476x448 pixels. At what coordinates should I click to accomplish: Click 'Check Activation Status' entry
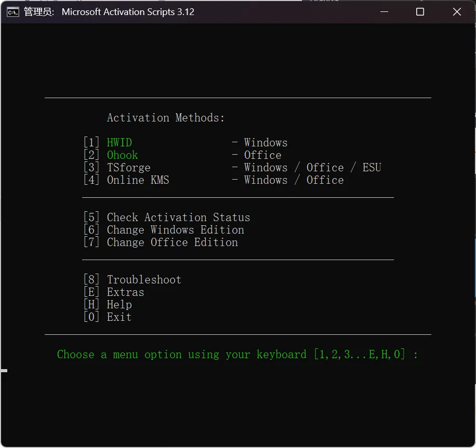point(179,217)
